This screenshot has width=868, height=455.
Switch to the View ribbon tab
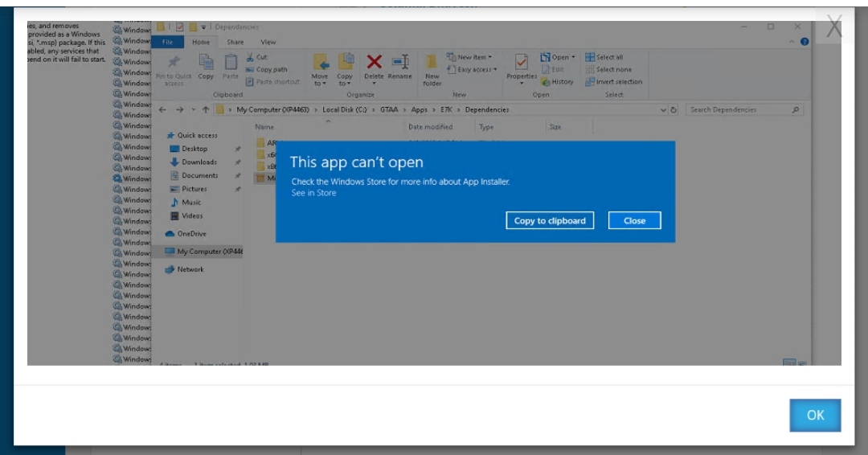(268, 42)
